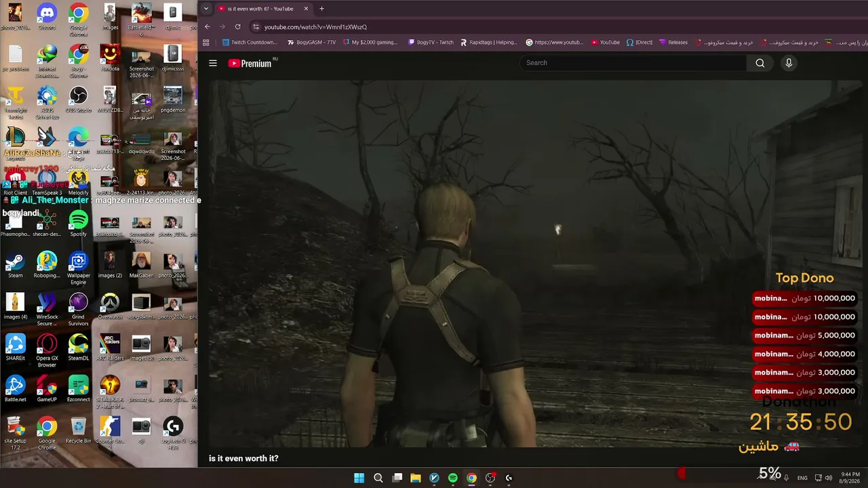Viewport: 868px width, 488px height.
Task: Open Windows taskbar search
Action: [x=378, y=478]
